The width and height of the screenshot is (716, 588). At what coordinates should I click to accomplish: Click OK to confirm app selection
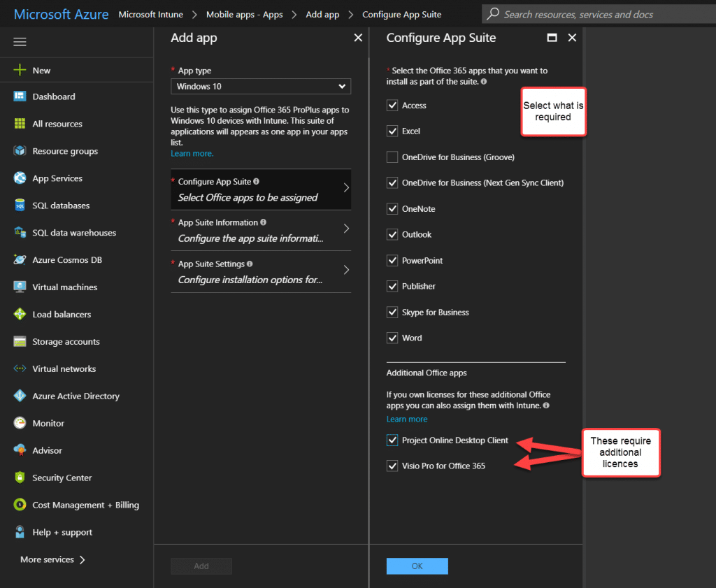417,566
